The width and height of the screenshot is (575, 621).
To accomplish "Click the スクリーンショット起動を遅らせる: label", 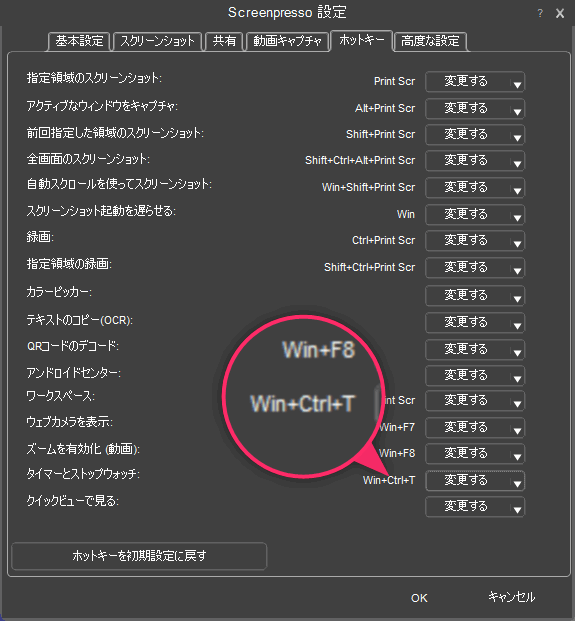I will 101,211.
